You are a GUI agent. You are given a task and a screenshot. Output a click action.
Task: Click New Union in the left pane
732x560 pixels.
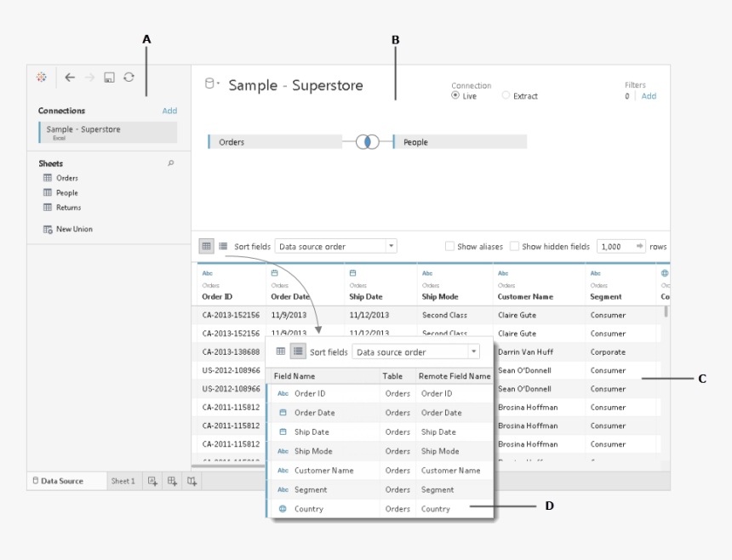pyautogui.click(x=74, y=229)
